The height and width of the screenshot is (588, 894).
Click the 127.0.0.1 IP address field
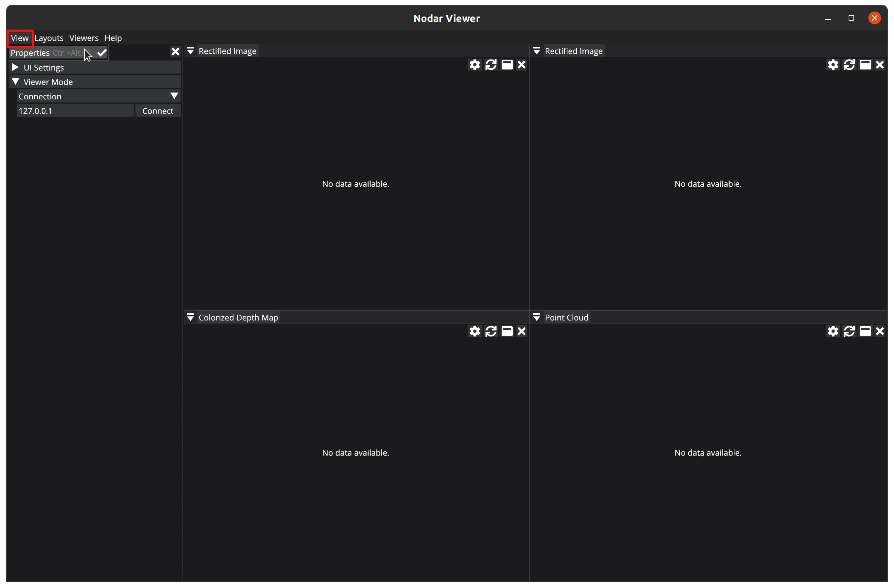(75, 111)
